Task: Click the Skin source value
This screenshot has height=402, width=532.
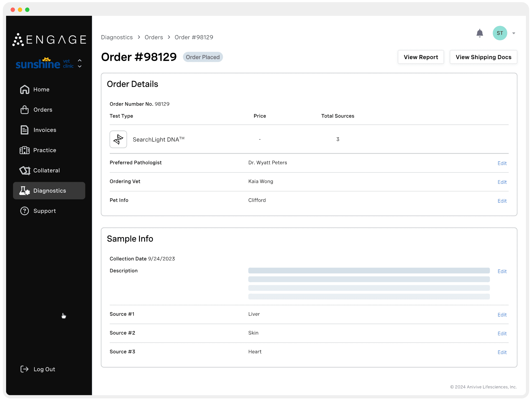Action: (x=253, y=333)
